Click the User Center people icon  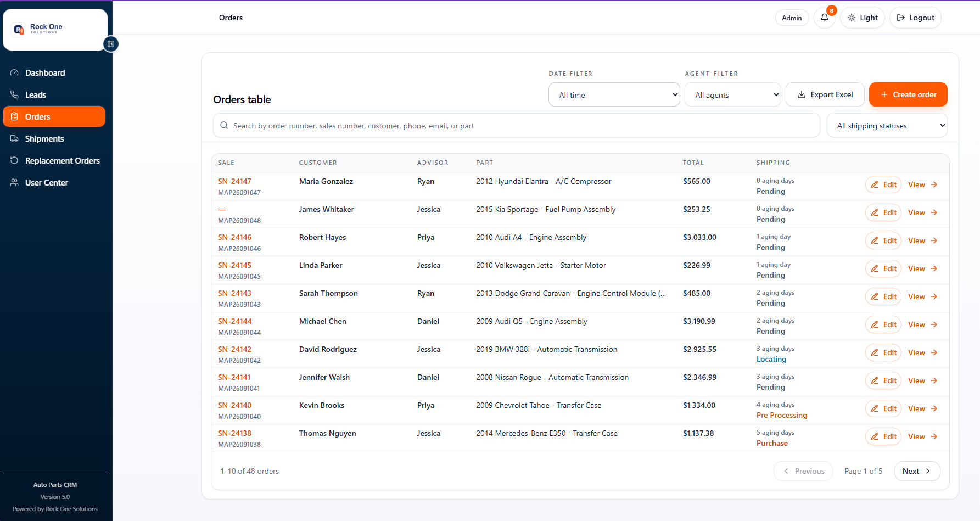[x=14, y=182]
